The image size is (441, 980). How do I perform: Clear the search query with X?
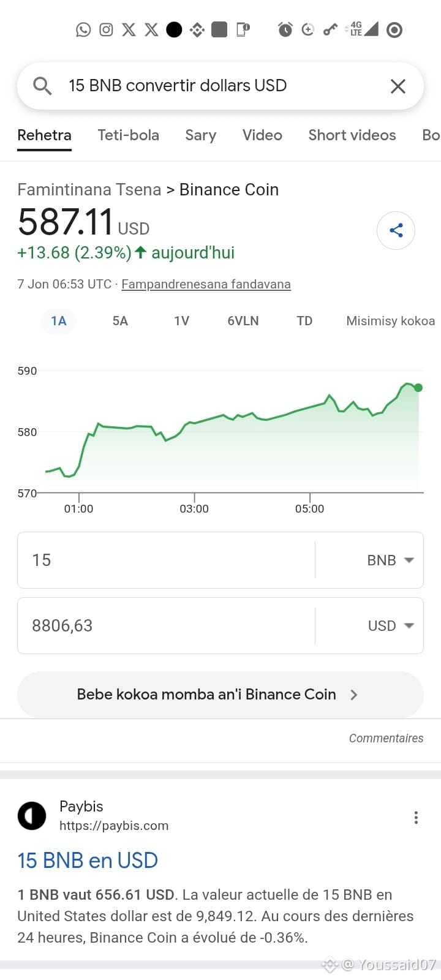point(398,86)
